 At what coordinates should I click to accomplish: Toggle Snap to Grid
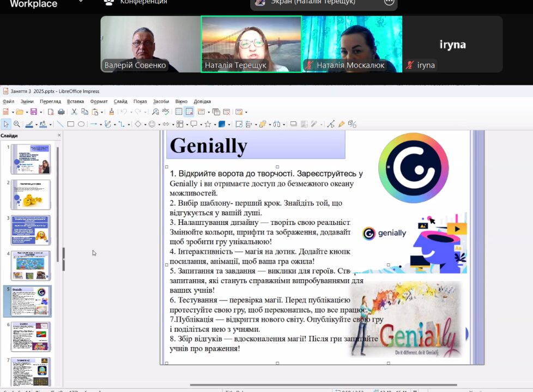(189, 112)
